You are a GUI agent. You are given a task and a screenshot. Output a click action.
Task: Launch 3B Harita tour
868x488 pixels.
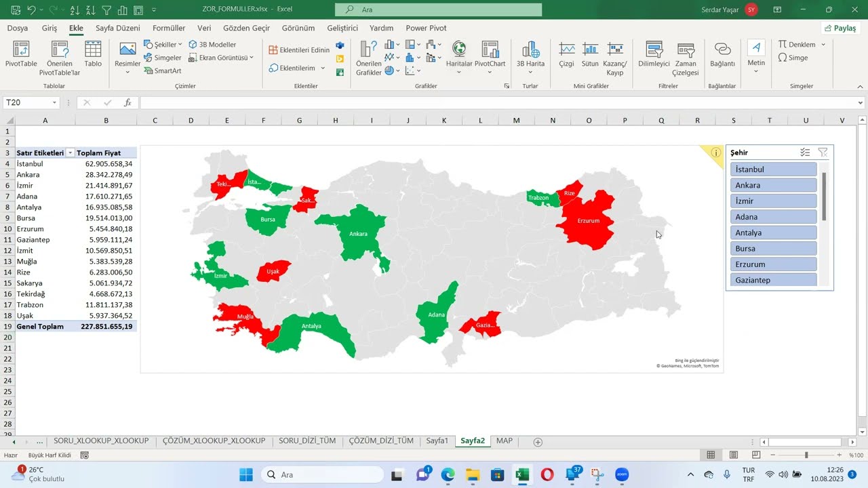click(x=530, y=58)
